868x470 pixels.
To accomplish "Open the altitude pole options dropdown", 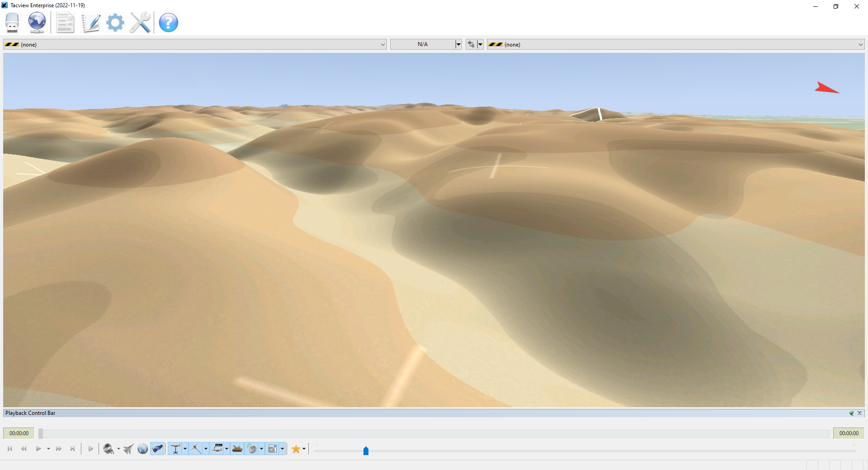I will (x=185, y=449).
